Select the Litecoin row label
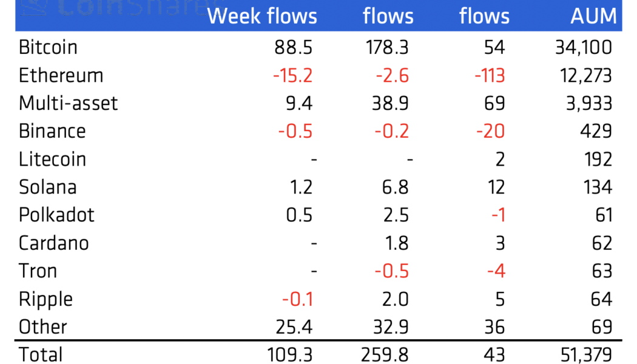637x364 pixels. (x=52, y=159)
